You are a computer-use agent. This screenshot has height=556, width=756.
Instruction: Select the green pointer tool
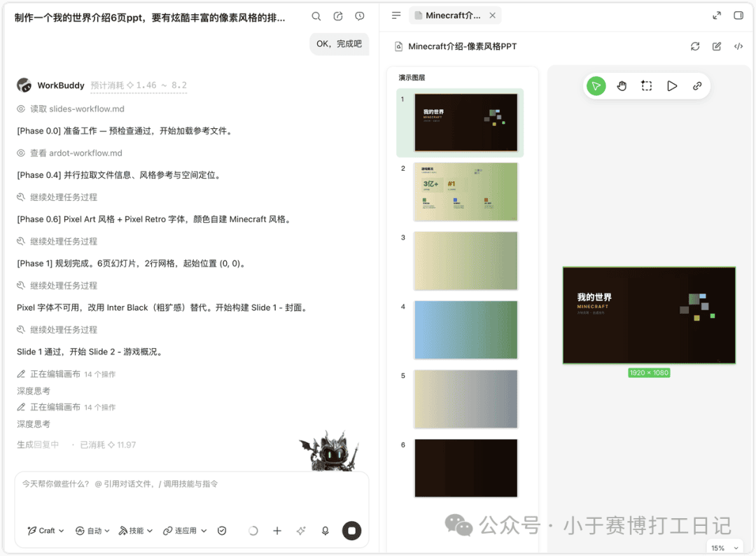[x=596, y=86]
